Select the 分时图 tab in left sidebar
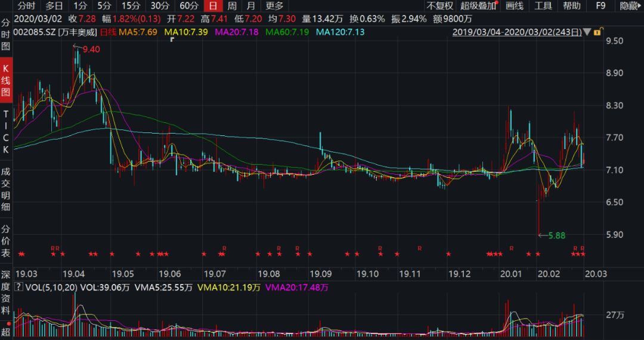 click(6, 35)
